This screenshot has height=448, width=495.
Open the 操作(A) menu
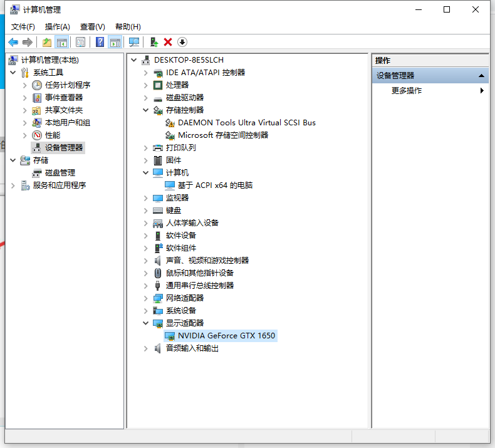tap(57, 26)
